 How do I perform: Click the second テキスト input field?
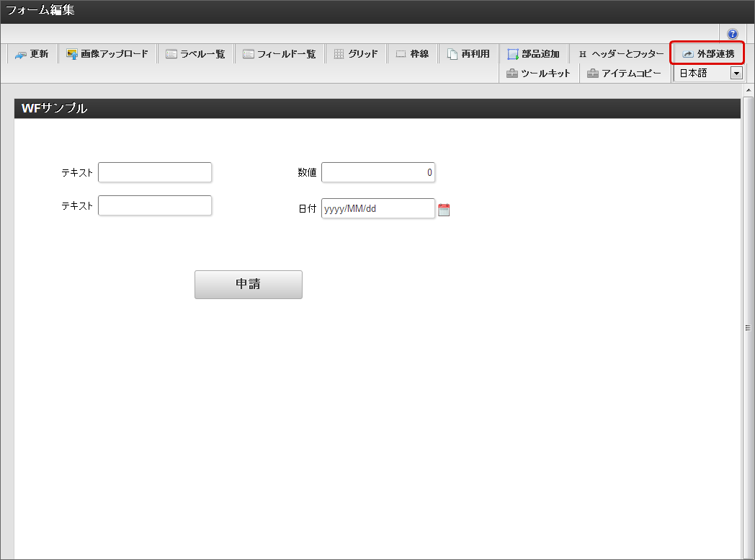155,205
